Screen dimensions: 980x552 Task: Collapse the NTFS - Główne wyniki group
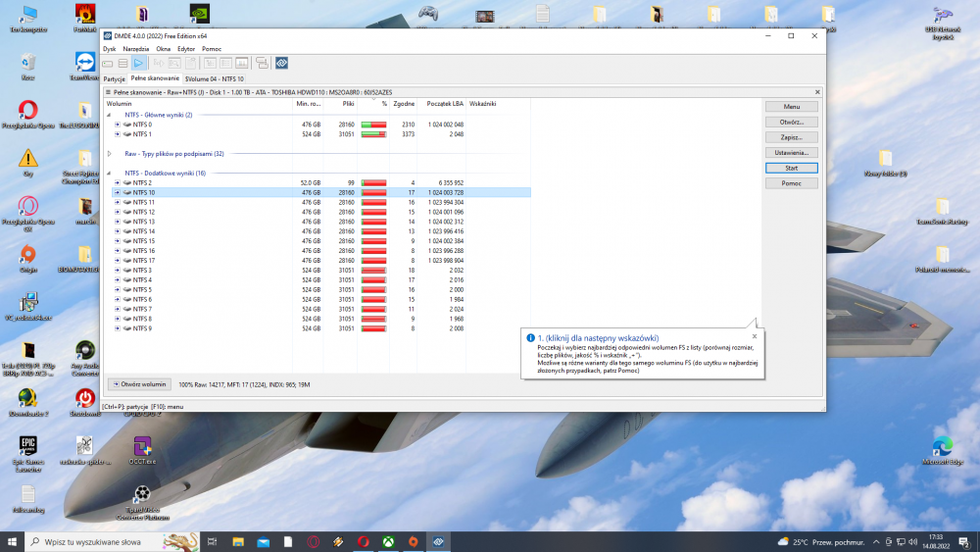click(109, 115)
